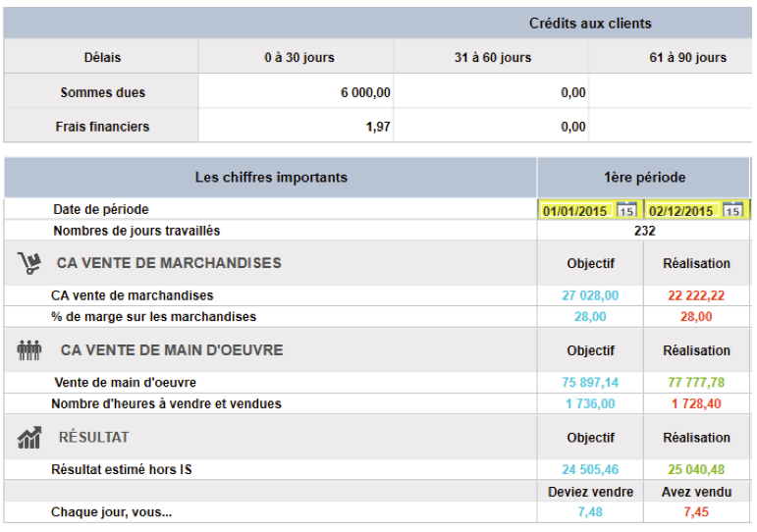Click the 25 040,48 résultat réalisation

coord(696,470)
